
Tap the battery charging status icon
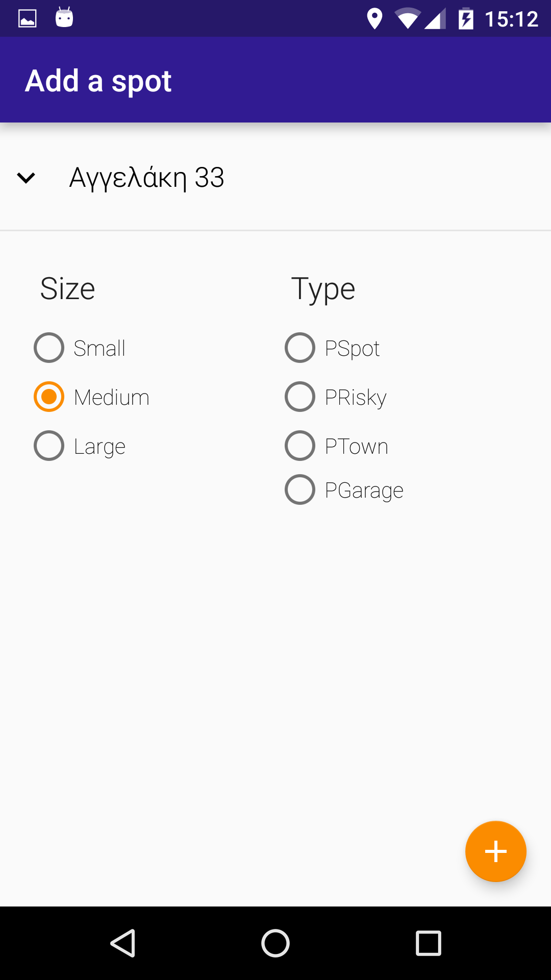coord(466,19)
